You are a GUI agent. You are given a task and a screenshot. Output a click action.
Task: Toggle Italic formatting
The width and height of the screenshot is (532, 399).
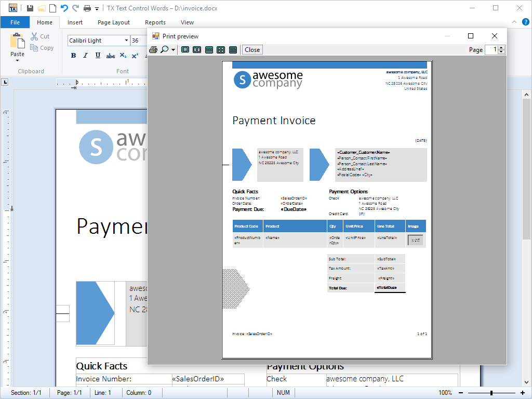click(85, 56)
